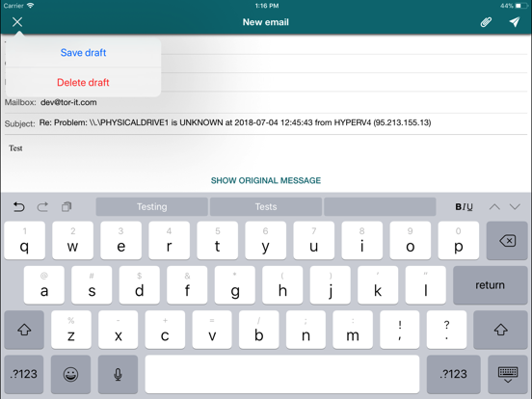Image resolution: width=532 pixels, height=399 pixels.
Task: Tap the c key
Action: click(x=165, y=330)
